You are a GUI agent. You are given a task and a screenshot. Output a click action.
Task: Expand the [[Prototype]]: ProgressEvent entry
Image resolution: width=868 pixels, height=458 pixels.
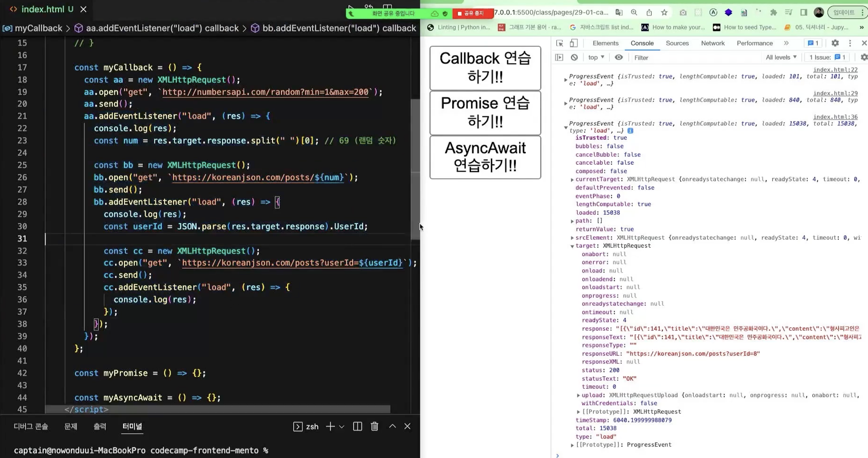tap(572, 445)
